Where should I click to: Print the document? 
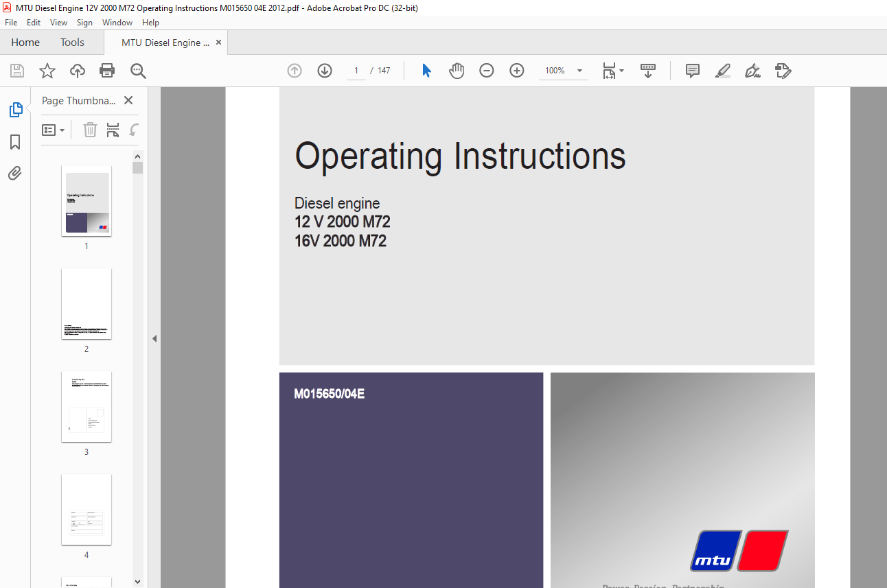pos(107,71)
